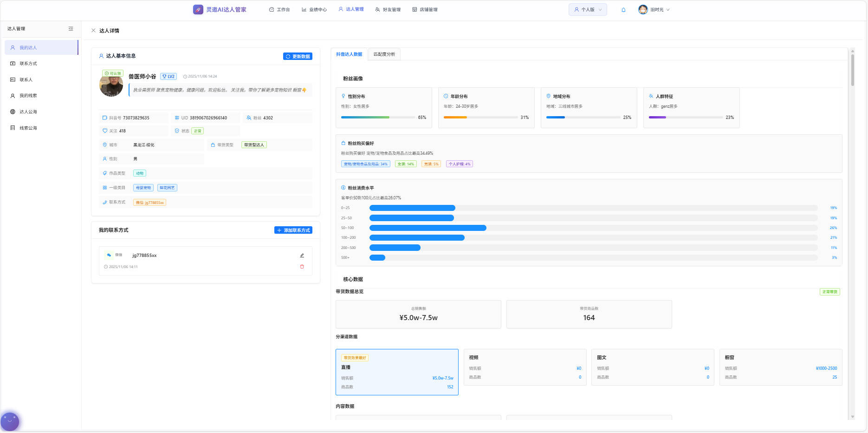Delete WeChat contact with trash icon
This screenshot has height=433, width=868.
tap(302, 267)
